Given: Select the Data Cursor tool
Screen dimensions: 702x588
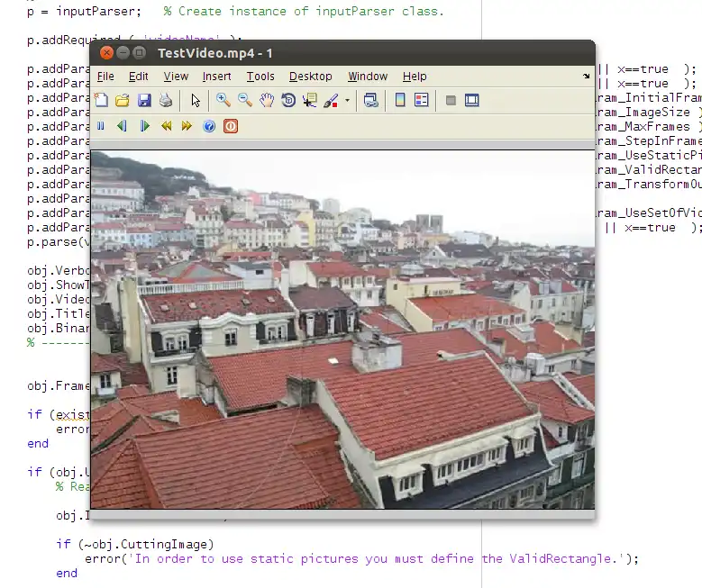Looking at the screenshot, I should tap(309, 100).
